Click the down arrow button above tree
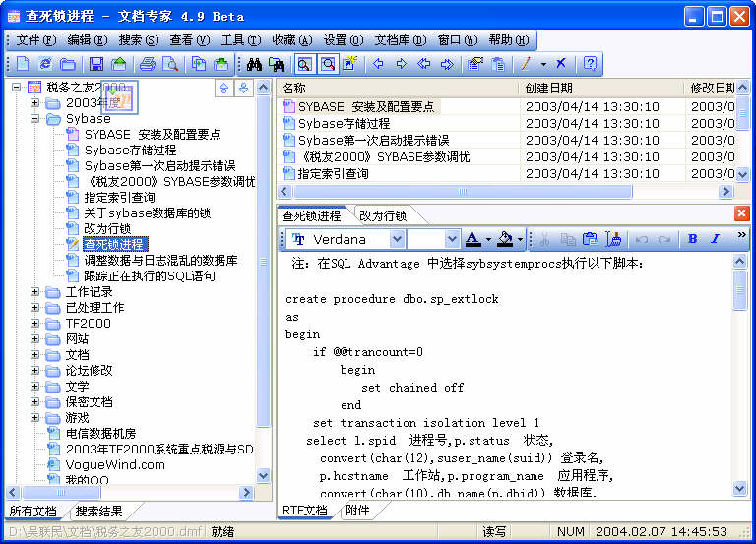 [x=244, y=89]
